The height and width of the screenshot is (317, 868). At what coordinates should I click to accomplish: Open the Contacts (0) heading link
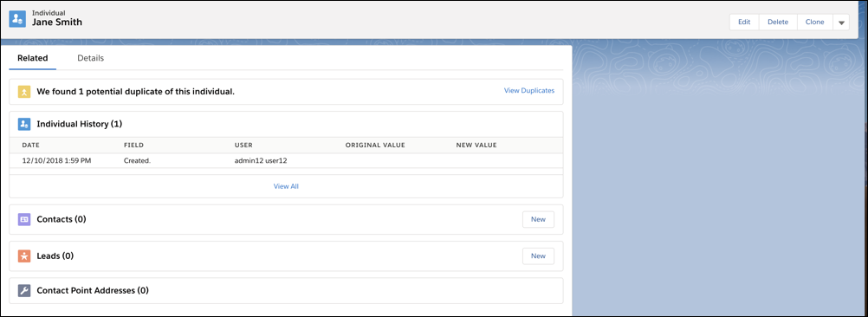point(62,219)
